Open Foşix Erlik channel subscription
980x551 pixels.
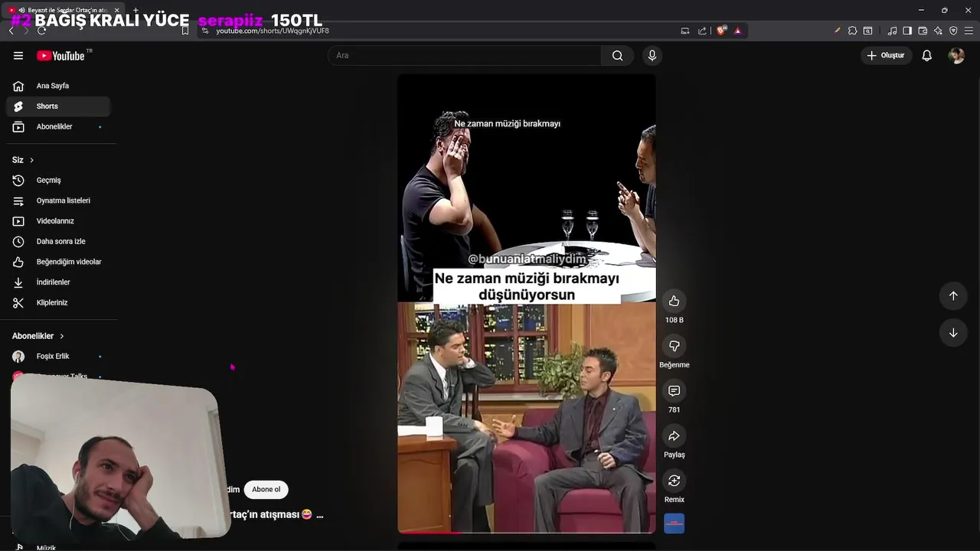tap(58, 357)
